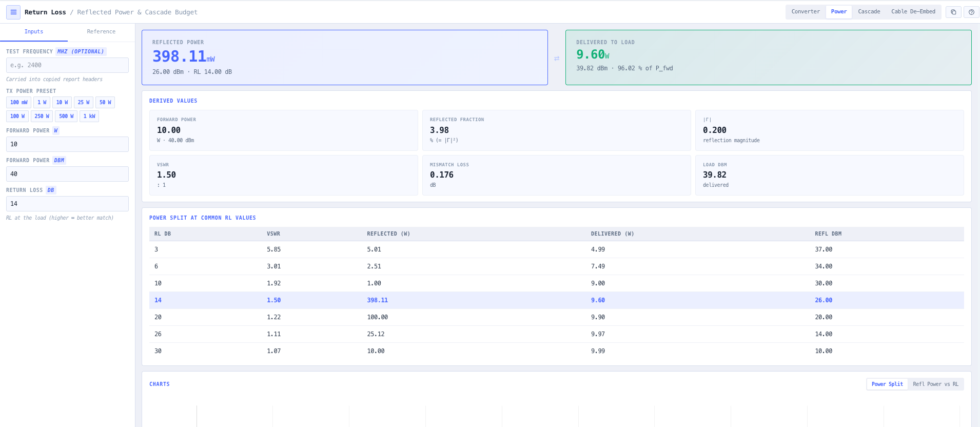Select the reflection magnitude 0.200 tile
Viewport: 980px width, 427px height.
click(x=829, y=130)
